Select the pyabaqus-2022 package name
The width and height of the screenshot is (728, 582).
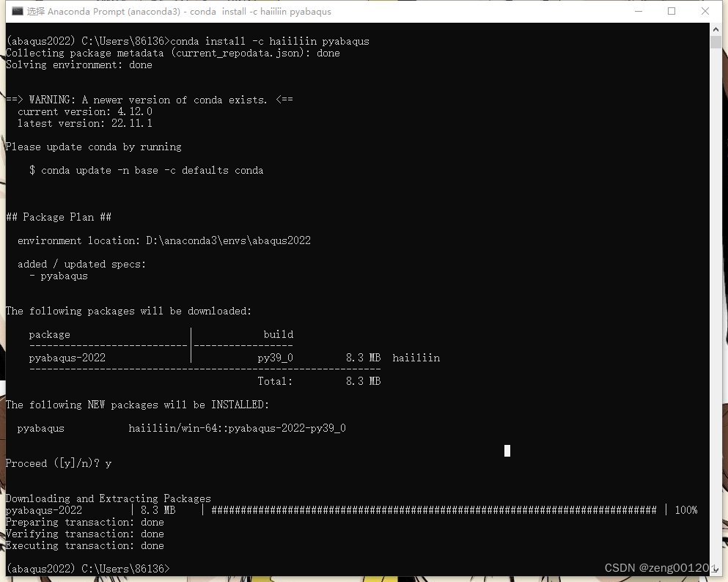point(68,357)
